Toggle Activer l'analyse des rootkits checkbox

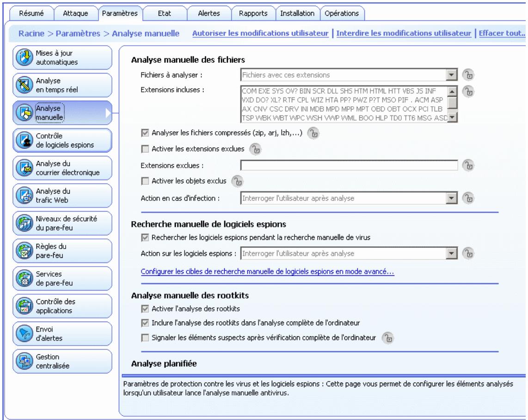coord(145,309)
